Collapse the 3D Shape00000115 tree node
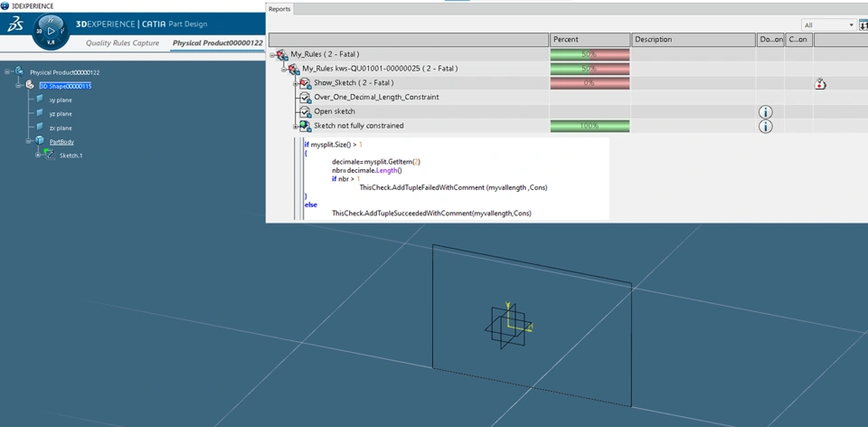 coord(18,85)
